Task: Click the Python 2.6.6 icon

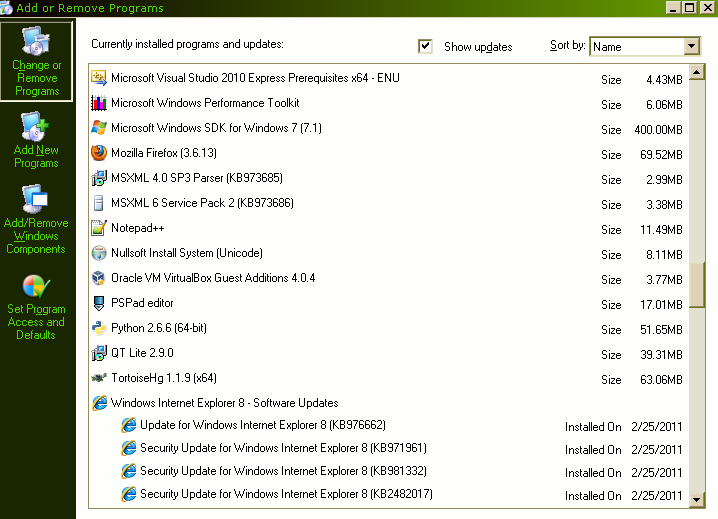Action: point(98,328)
